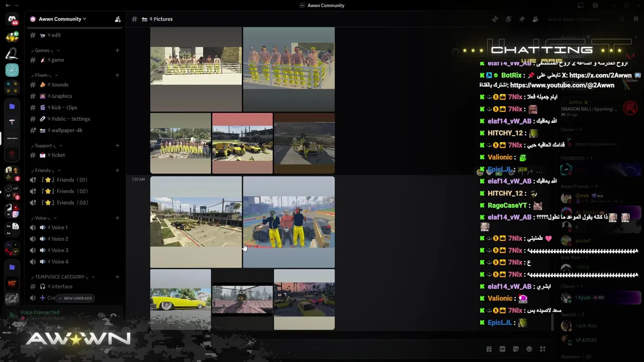Toggle notification mute bell in channel header
Viewport: 644px width, 362px height.
(x=509, y=19)
